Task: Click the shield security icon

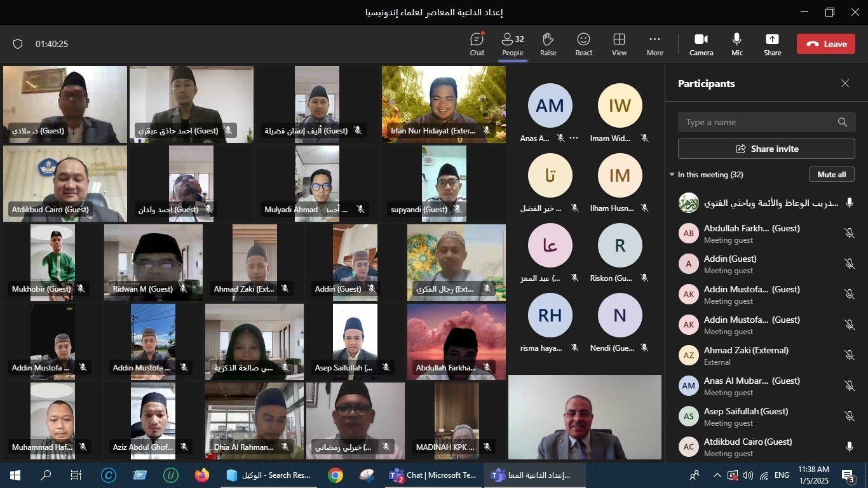Action: [x=18, y=44]
